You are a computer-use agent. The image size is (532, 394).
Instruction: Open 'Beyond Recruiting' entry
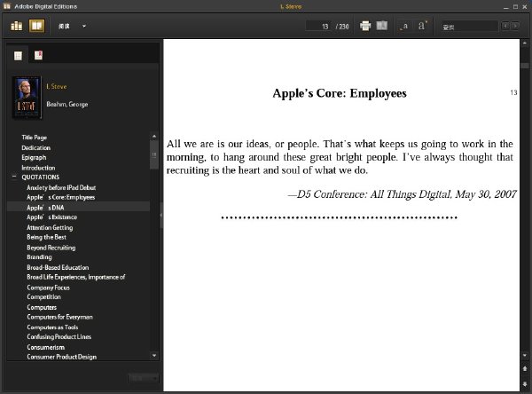pos(51,248)
